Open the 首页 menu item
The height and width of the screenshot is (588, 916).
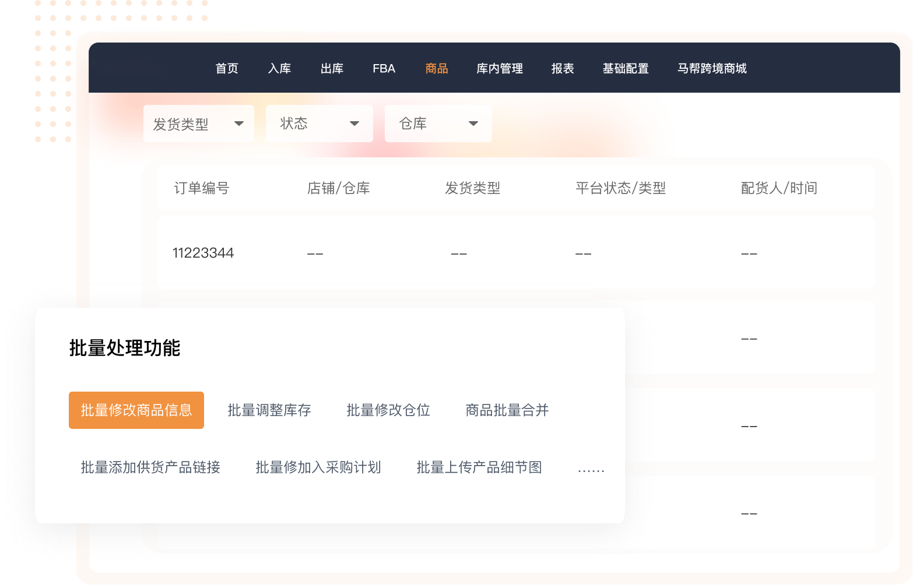click(x=227, y=69)
